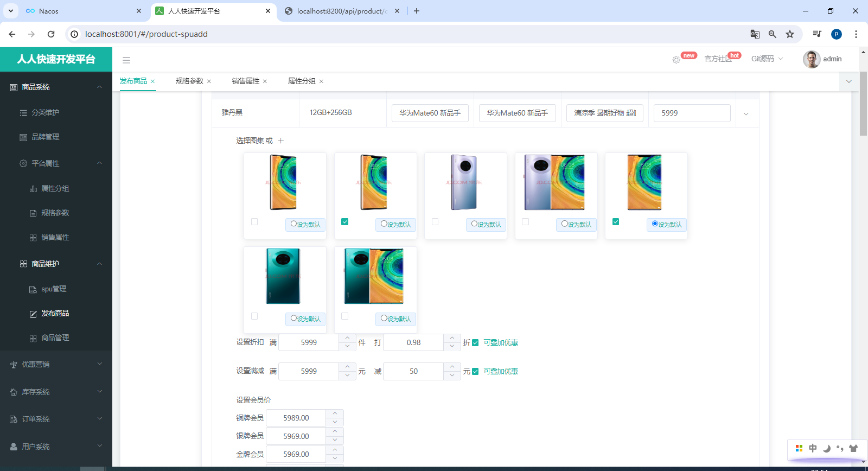868x471 pixels.
Task: Click the 库存系统 home icon
Action: [x=14, y=392]
